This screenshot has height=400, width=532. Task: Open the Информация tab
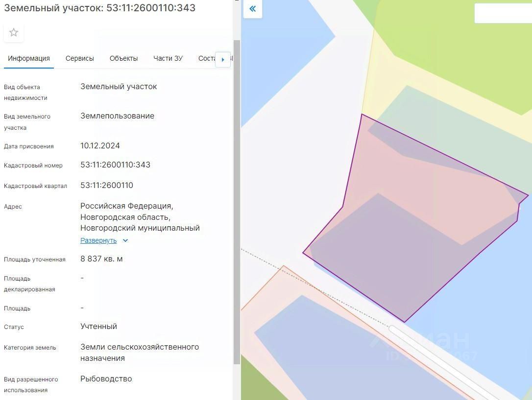(x=29, y=59)
